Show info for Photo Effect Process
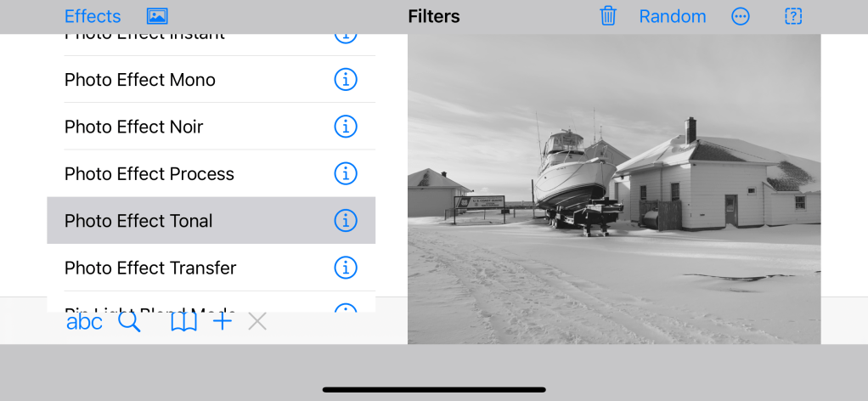 click(x=345, y=173)
